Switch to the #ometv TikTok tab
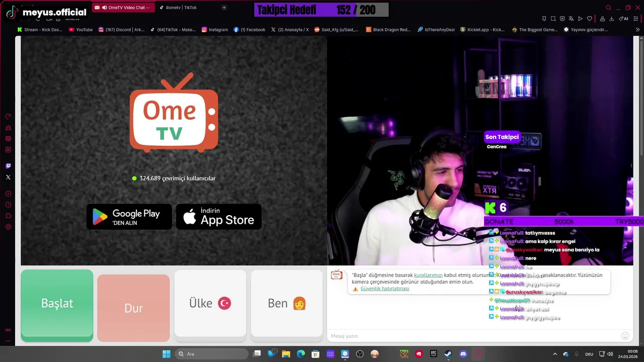Viewport: 644px width, 362px height. pos(181,8)
